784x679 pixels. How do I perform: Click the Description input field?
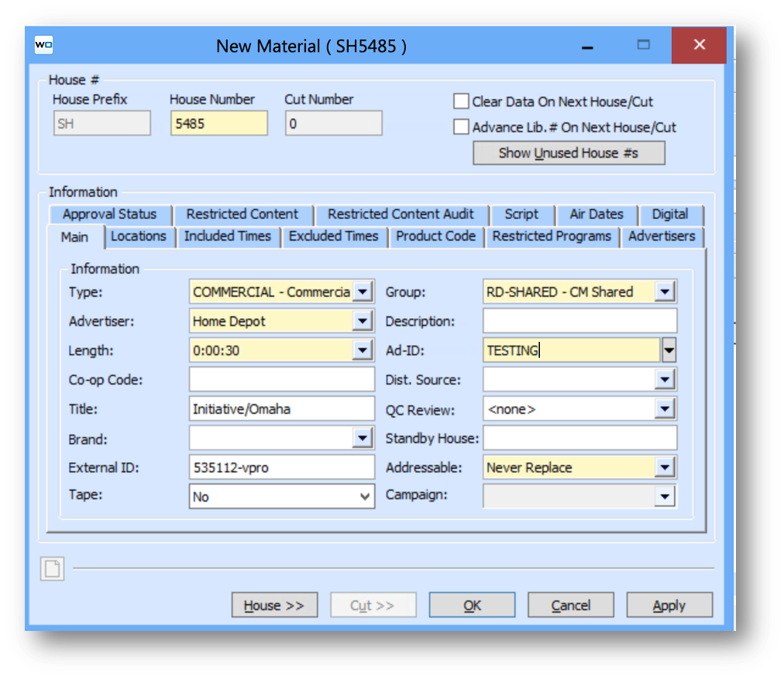[x=580, y=321]
